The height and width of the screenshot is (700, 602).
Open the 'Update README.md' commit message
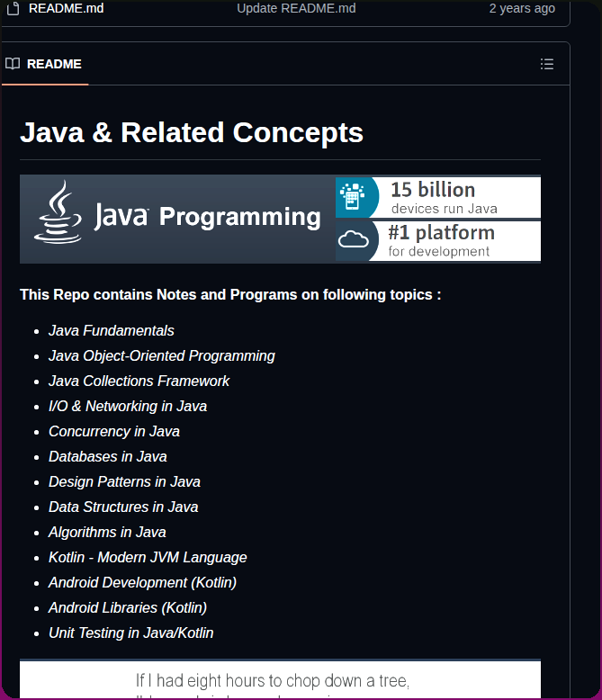coord(296,8)
